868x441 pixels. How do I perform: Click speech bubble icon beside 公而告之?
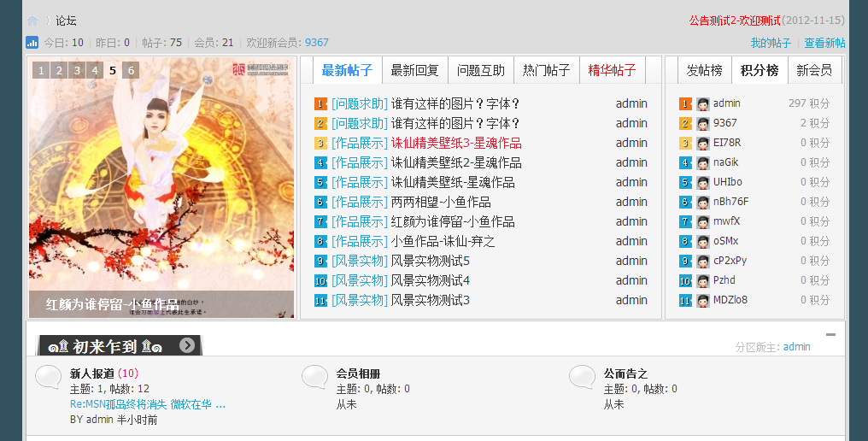coord(583,377)
